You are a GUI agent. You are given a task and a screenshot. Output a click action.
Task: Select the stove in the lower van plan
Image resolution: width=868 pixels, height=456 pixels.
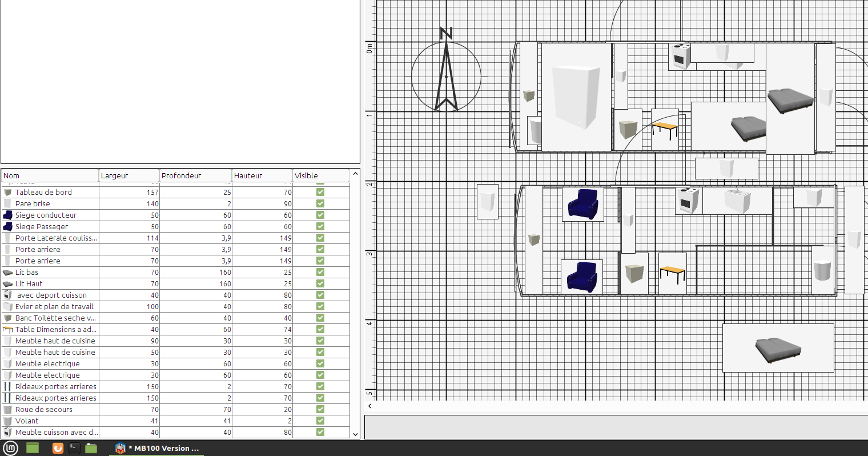(688, 201)
